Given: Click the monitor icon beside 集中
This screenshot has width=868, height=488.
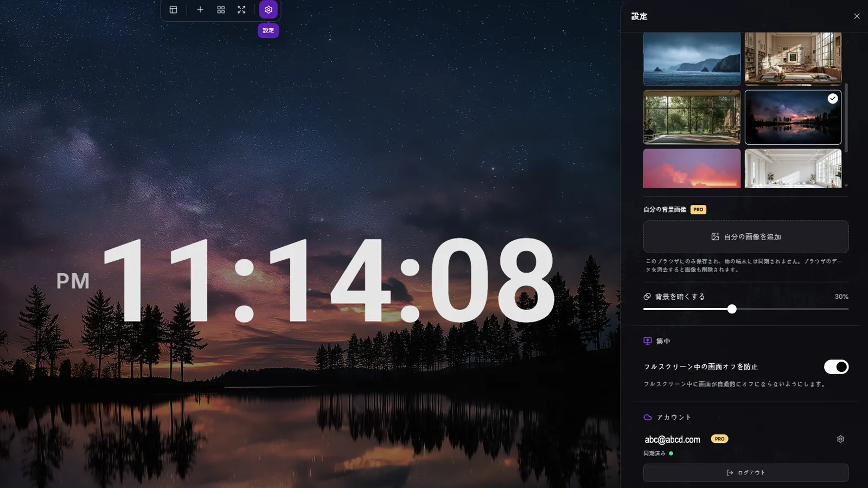Looking at the screenshot, I should coord(647,341).
